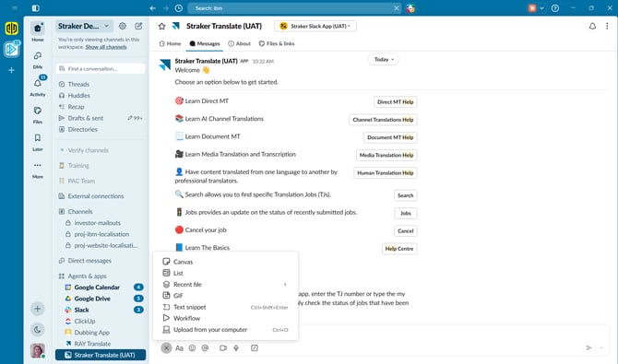The width and height of the screenshot is (618, 364).
Task: Open DMs in the left rail
Action: coord(38,59)
